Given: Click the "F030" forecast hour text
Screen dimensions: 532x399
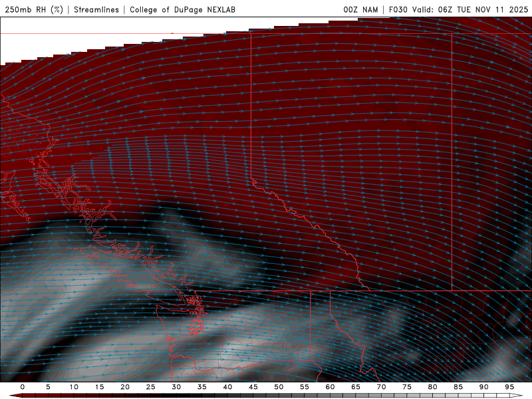Looking at the screenshot, I should coord(398,9).
